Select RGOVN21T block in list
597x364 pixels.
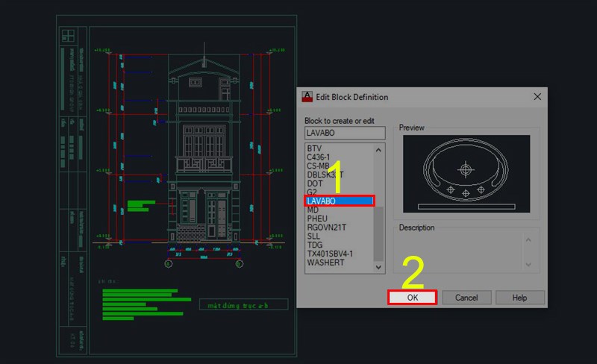click(327, 227)
